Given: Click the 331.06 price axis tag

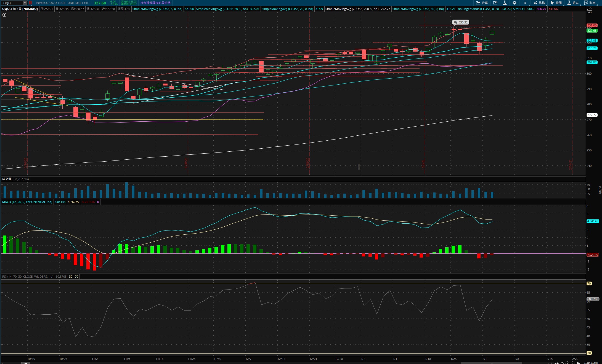Looking at the screenshot, I should 592,25.
